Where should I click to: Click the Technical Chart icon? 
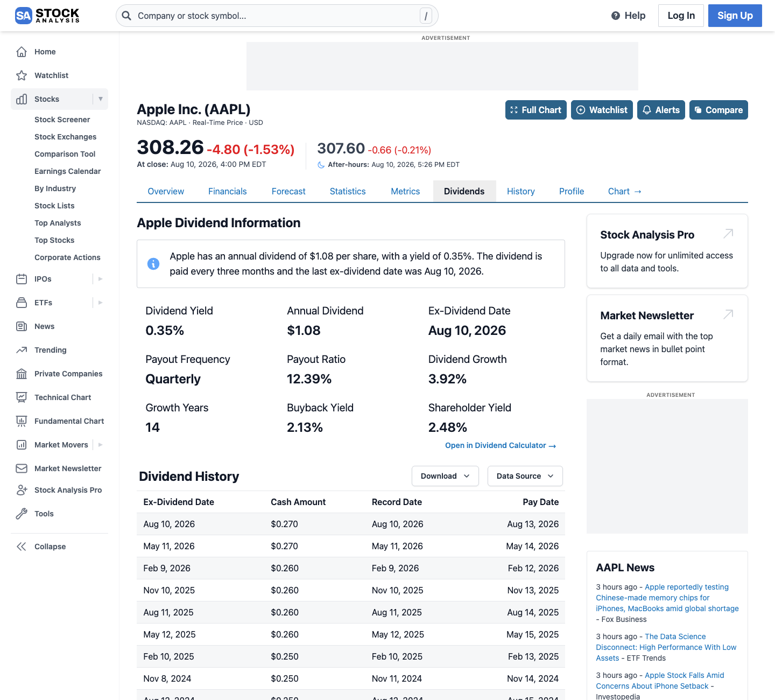click(x=22, y=397)
